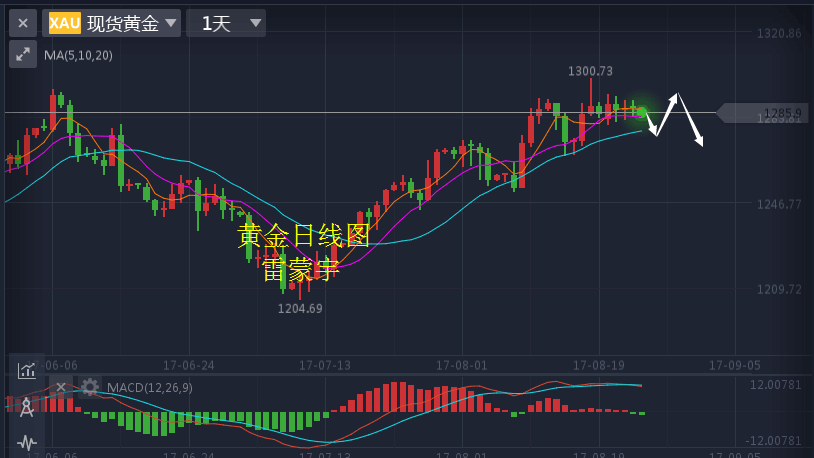This screenshot has height=458, width=814.
Task: Click the glowing green current price dot
Action: (x=641, y=113)
